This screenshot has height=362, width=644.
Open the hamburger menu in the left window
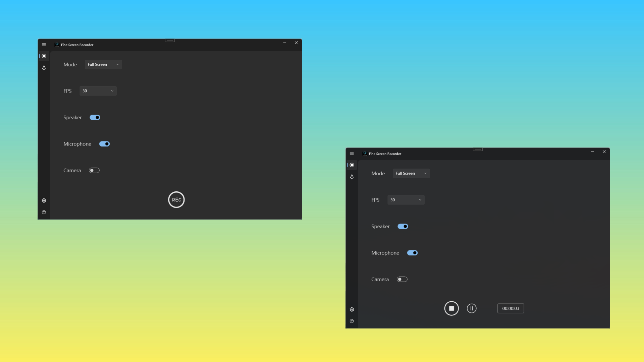point(44,44)
